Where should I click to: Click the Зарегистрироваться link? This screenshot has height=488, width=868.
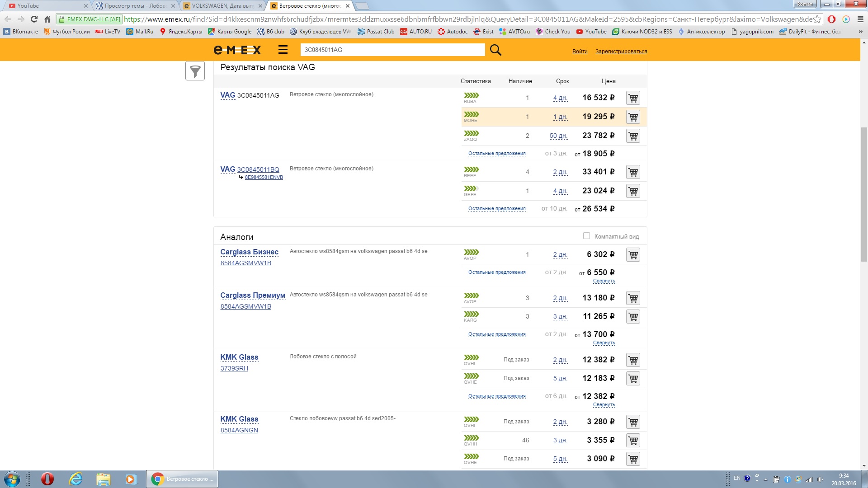pos(621,52)
